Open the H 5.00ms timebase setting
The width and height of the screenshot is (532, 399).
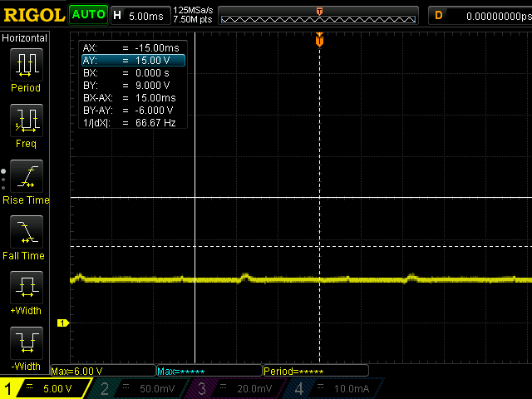pyautogui.click(x=139, y=15)
